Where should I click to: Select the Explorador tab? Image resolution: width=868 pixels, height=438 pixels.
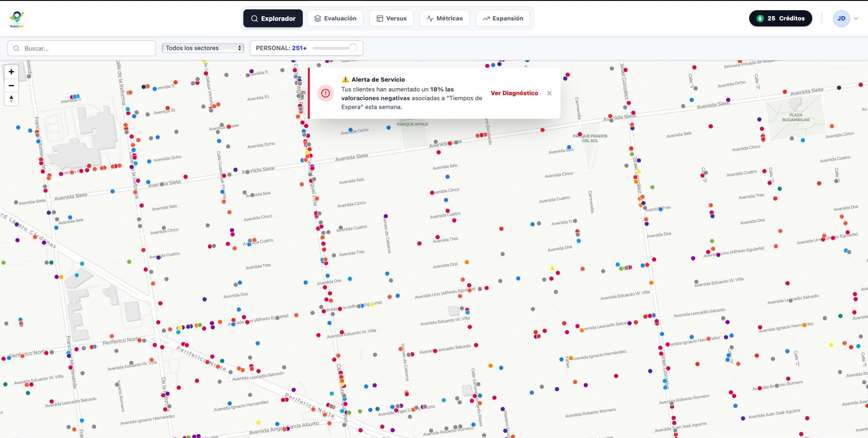[x=273, y=19]
